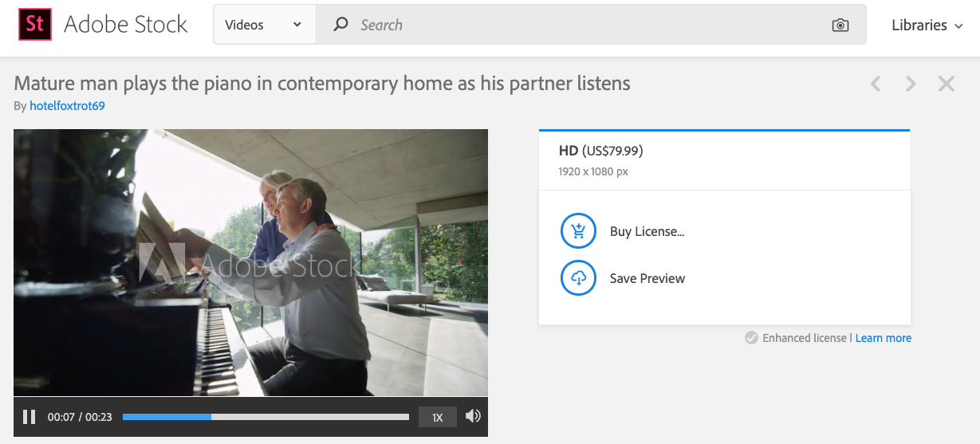
Task: Open the Videos asset type dropdown
Action: [x=265, y=25]
